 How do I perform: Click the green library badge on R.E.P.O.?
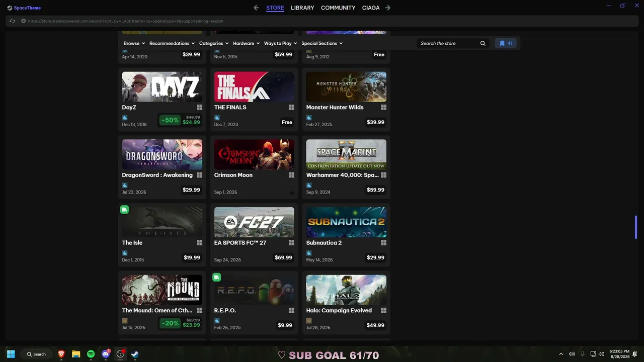pyautogui.click(x=217, y=277)
